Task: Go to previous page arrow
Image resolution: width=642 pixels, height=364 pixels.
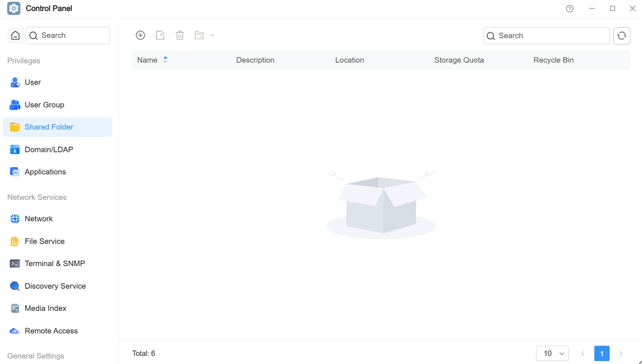Action: point(583,353)
